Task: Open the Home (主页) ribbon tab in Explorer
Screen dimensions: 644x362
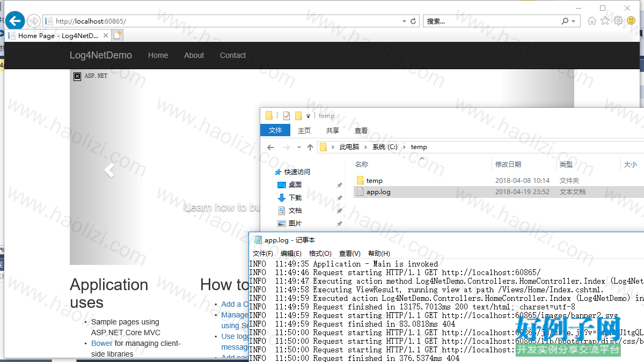Action: coord(304,130)
